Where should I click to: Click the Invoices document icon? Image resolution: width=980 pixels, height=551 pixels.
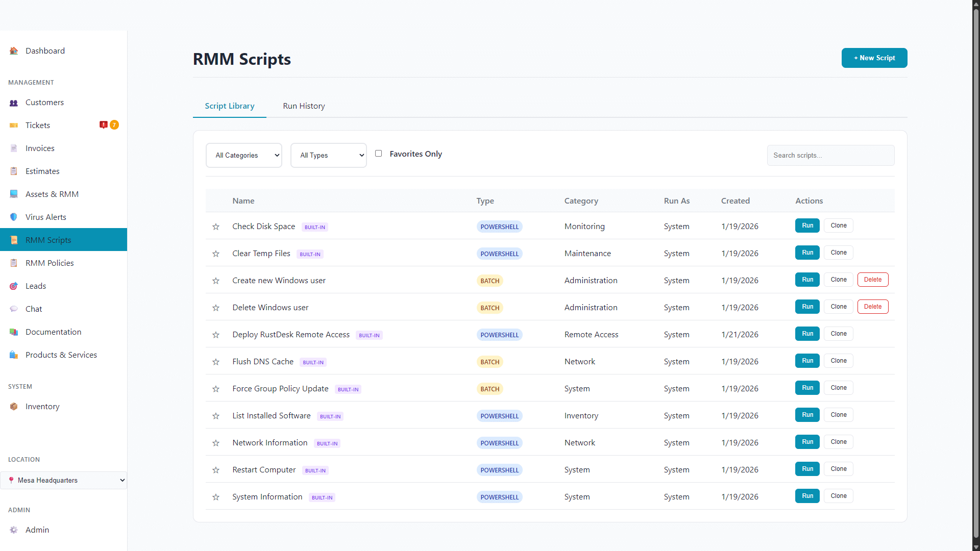coord(14,148)
